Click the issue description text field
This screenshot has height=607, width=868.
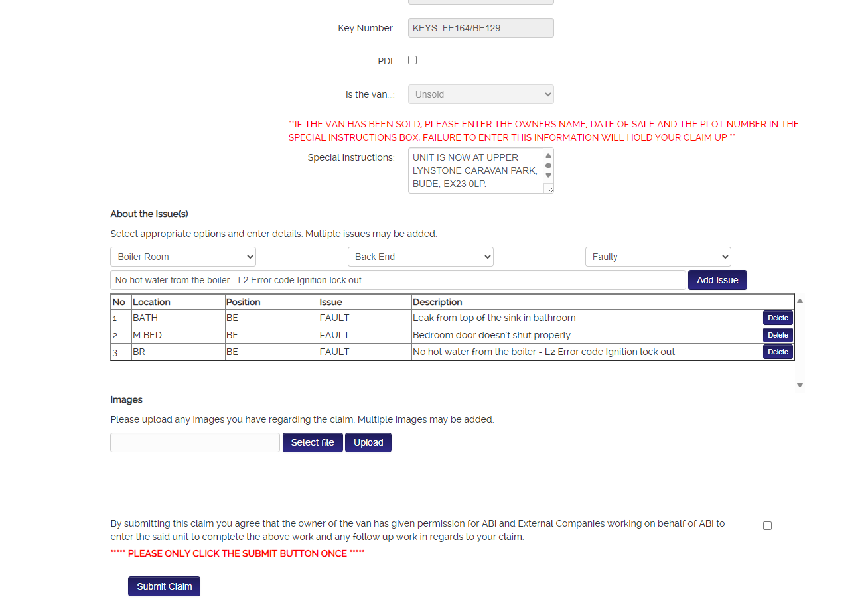[x=398, y=280]
